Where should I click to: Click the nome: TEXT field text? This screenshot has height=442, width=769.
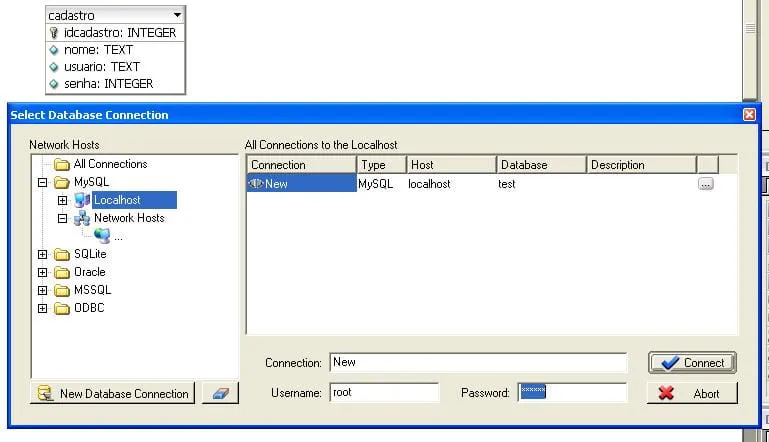[x=98, y=50]
